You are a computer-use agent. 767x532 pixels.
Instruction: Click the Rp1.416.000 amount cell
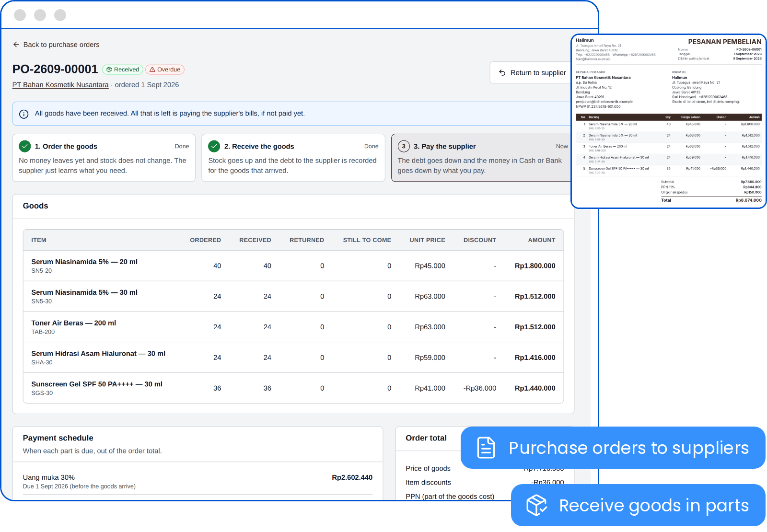click(535, 358)
